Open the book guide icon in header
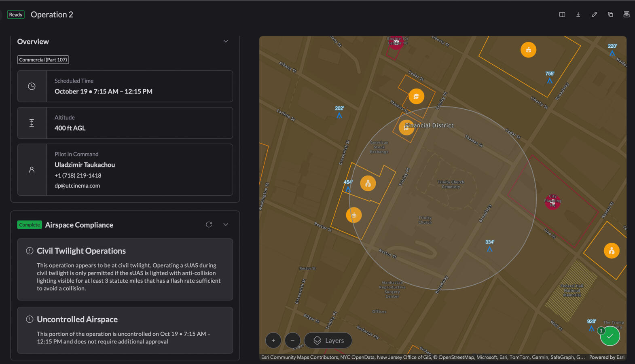 [x=562, y=15]
